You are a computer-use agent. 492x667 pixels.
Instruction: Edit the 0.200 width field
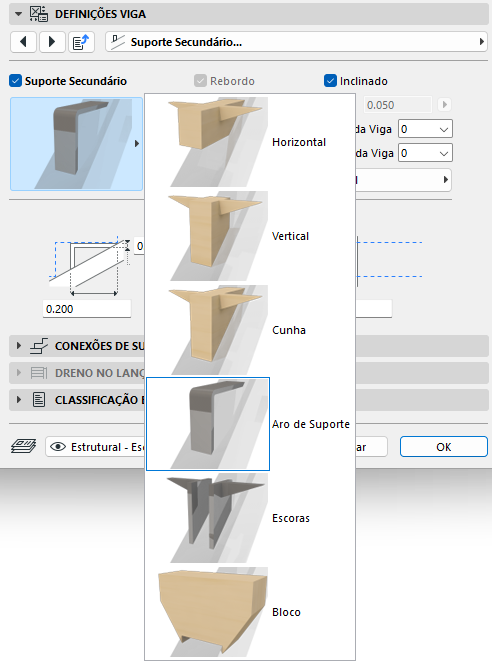pyautogui.click(x=87, y=309)
